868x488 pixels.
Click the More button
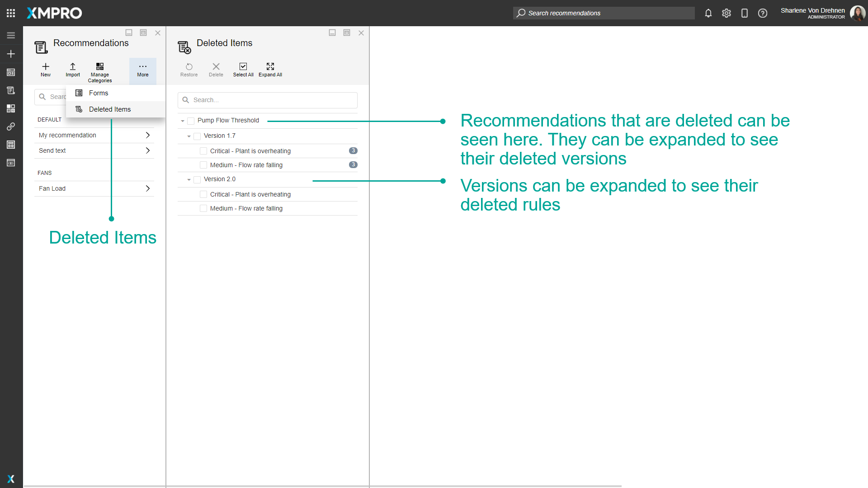coord(143,70)
